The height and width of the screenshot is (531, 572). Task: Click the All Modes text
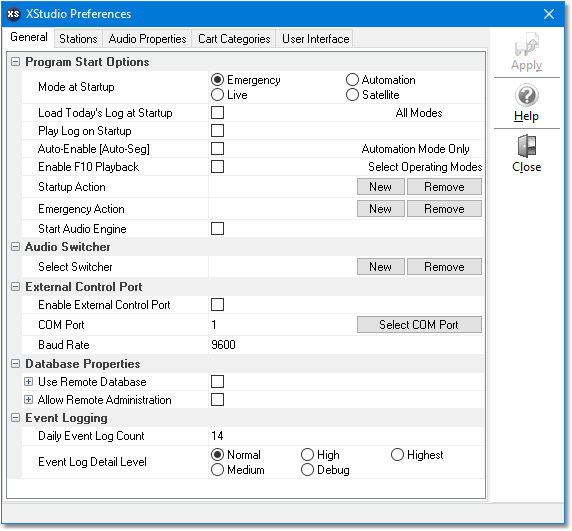(x=419, y=113)
